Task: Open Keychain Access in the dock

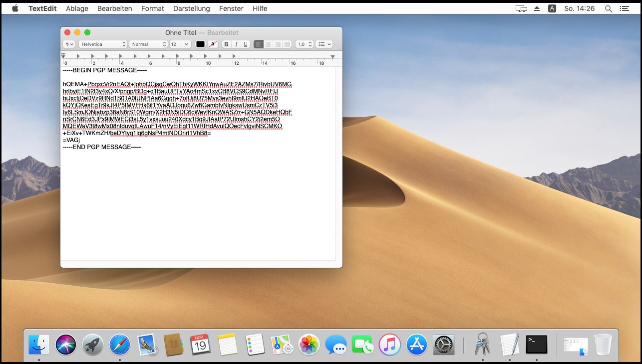Action: [x=482, y=345]
